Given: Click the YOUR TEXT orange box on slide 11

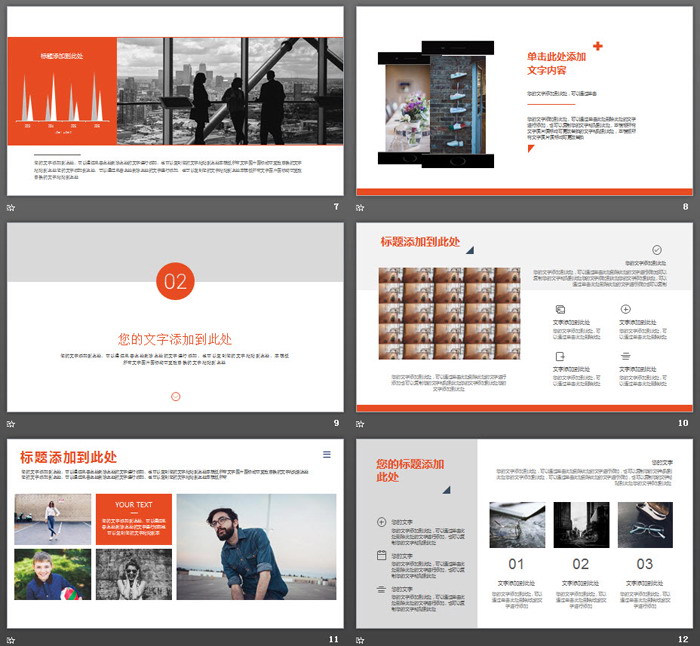Looking at the screenshot, I should point(133,520).
